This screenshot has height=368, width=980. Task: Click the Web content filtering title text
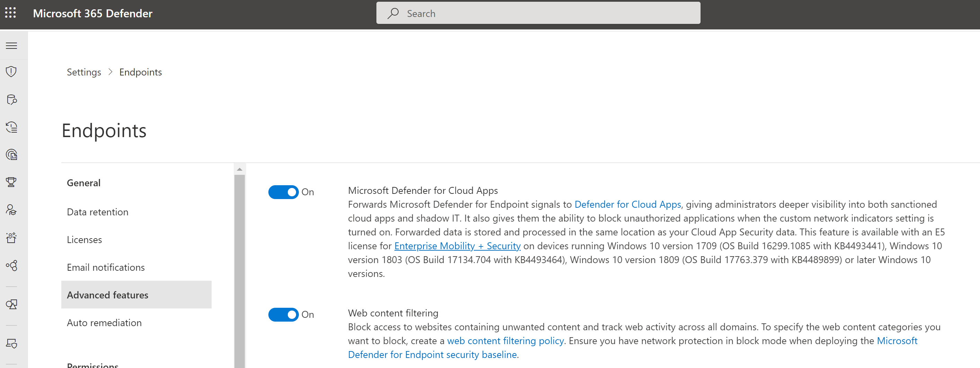393,313
